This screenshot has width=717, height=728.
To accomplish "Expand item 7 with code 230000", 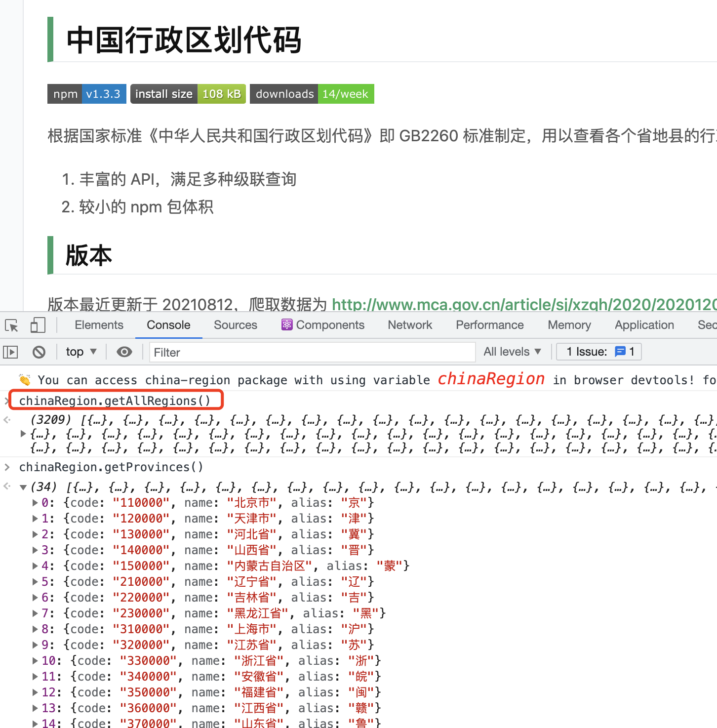I will [x=35, y=613].
